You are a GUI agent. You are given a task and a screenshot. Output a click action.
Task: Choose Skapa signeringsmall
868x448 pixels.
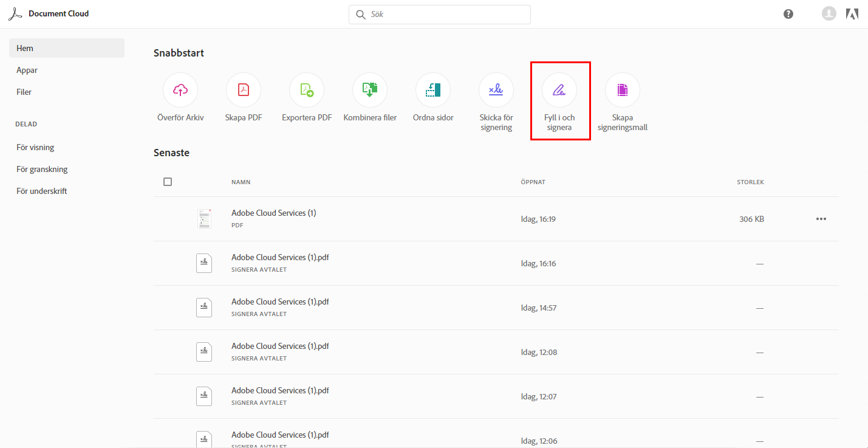click(623, 90)
